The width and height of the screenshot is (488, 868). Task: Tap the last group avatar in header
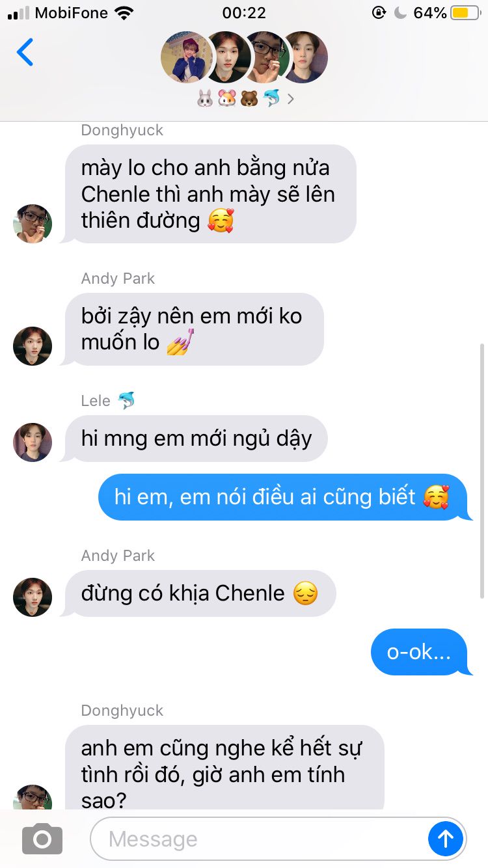point(304,57)
